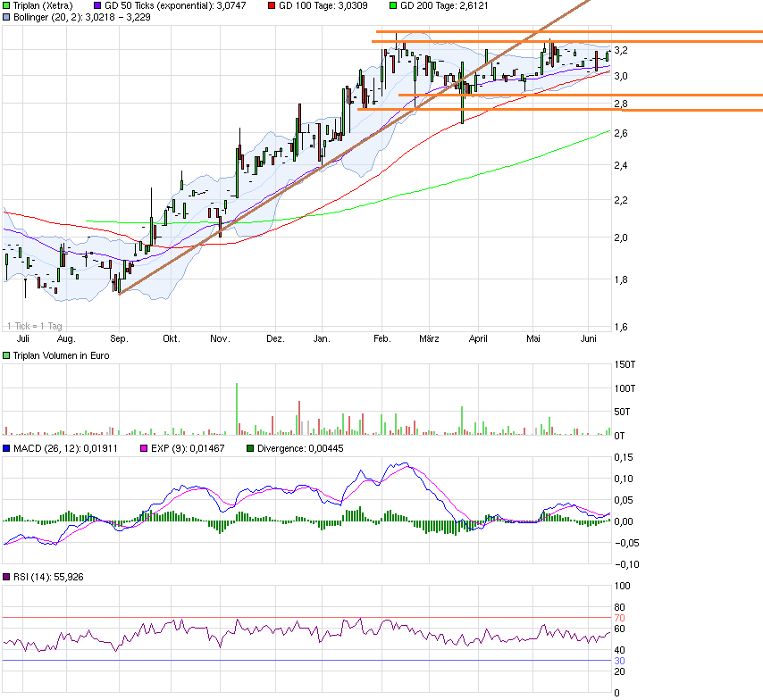This screenshot has width=763, height=700.
Task: Click the '1 Tick = 1 Tag' note
Action: [35, 326]
